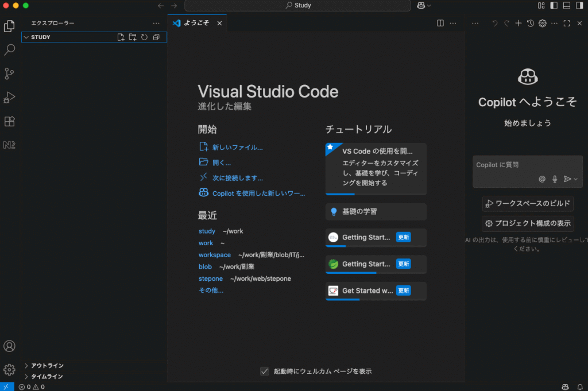Image resolution: width=588 pixels, height=391 pixels.
Task: Open the Study command center search bar
Action: 298,6
